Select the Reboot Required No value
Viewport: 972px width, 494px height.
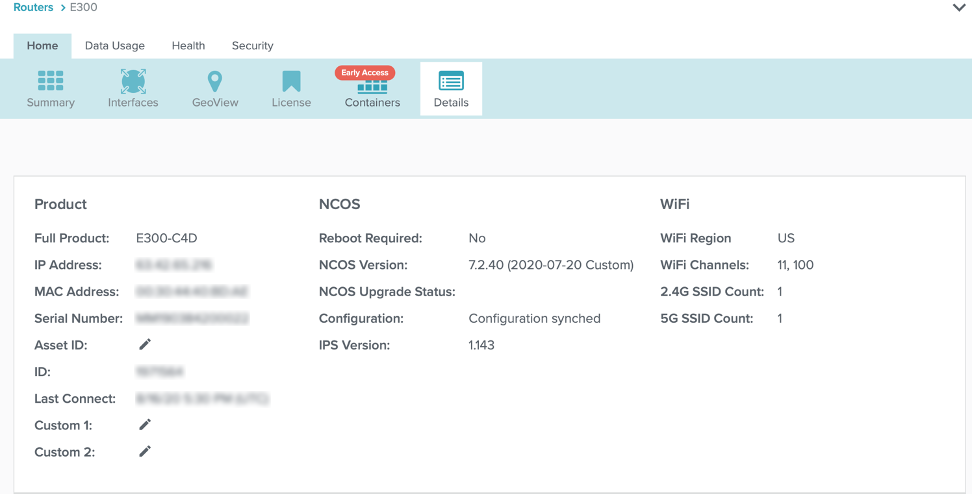pos(477,238)
